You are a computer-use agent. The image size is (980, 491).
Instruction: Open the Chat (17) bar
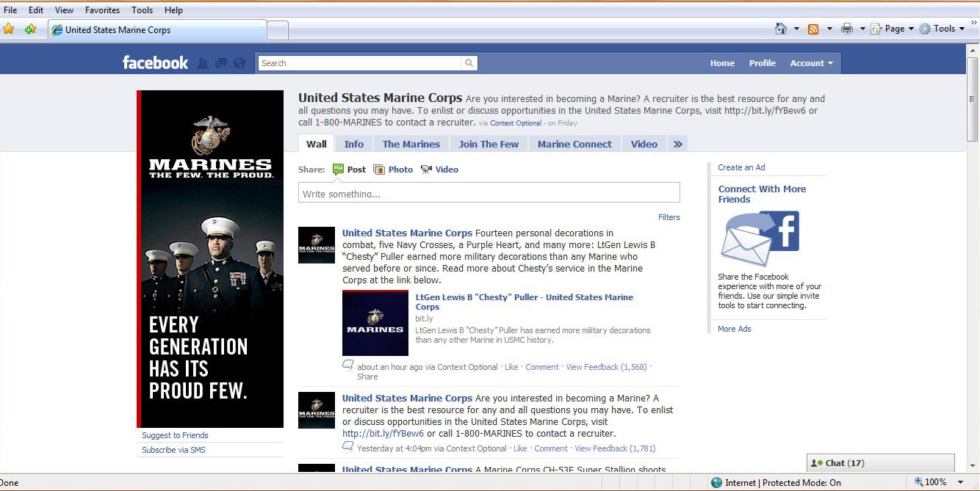pyautogui.click(x=881, y=463)
